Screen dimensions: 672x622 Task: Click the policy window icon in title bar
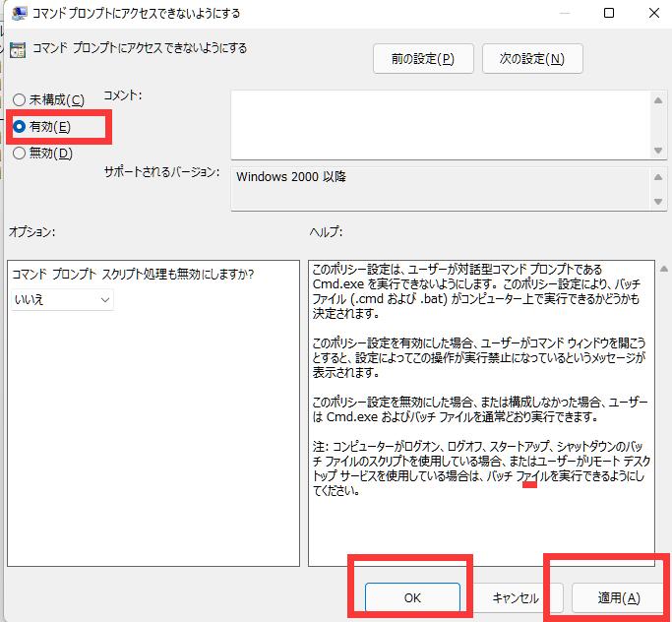(x=19, y=14)
